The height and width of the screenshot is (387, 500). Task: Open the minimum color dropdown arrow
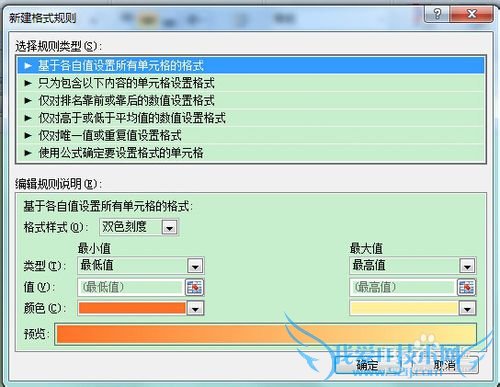[195, 308]
